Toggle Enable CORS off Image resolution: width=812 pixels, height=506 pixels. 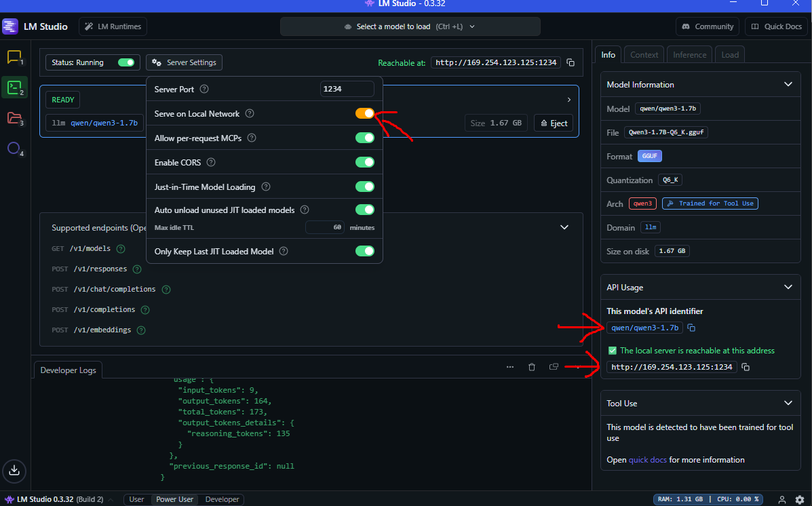click(x=365, y=162)
